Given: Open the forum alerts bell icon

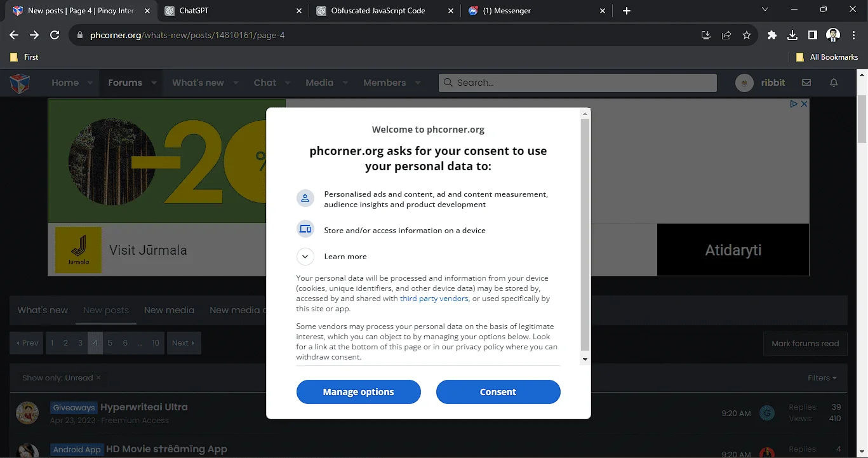Looking at the screenshot, I should (x=834, y=83).
